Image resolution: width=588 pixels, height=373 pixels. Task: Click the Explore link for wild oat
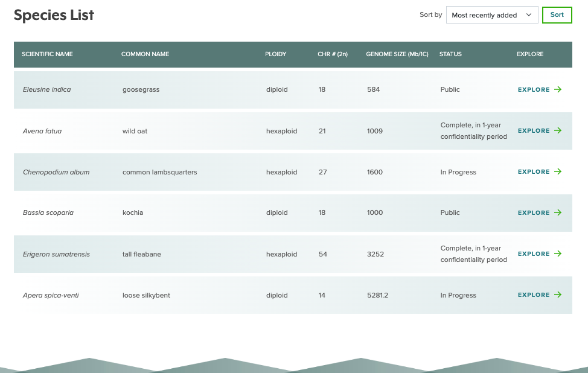point(534,130)
